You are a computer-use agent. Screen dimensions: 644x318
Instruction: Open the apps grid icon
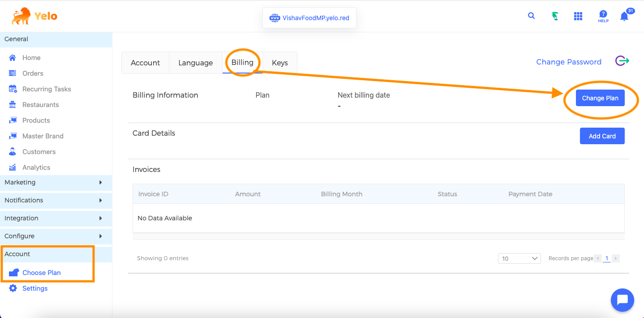578,16
